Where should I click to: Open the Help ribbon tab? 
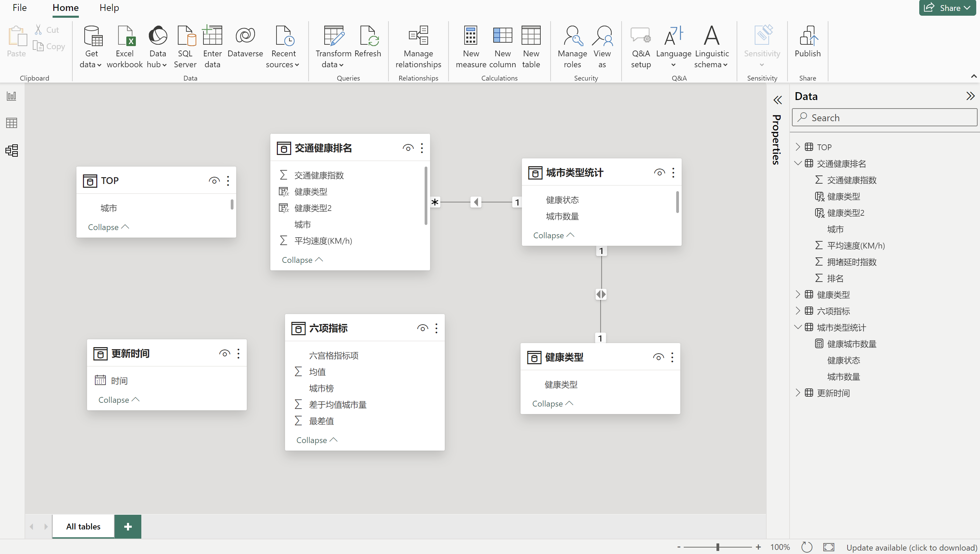[x=109, y=8]
